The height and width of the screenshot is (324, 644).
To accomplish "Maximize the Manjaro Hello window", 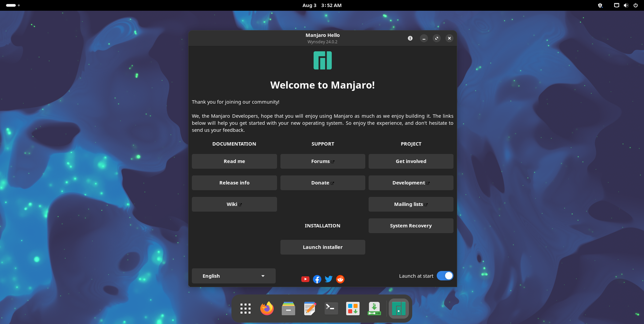I will pyautogui.click(x=437, y=38).
